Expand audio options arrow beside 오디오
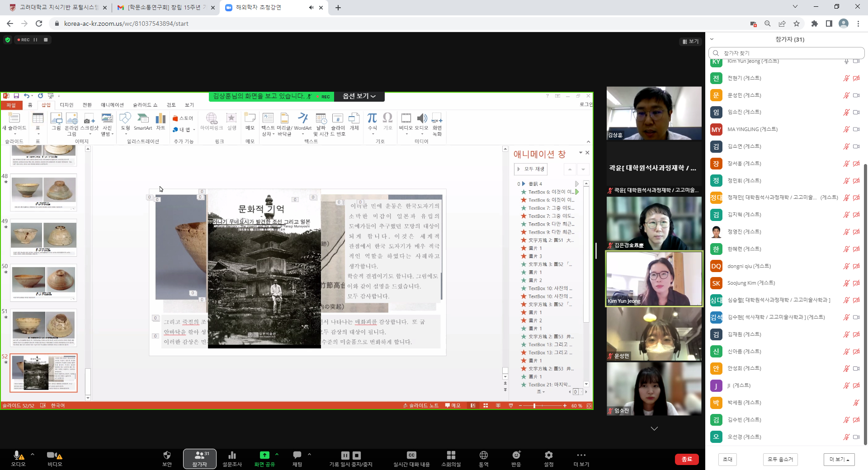 pos(33,454)
